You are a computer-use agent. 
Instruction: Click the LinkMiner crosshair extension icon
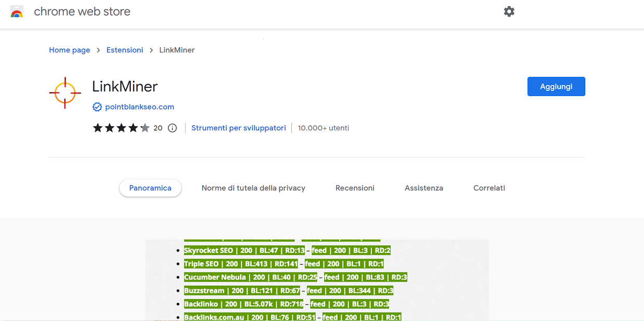point(64,92)
